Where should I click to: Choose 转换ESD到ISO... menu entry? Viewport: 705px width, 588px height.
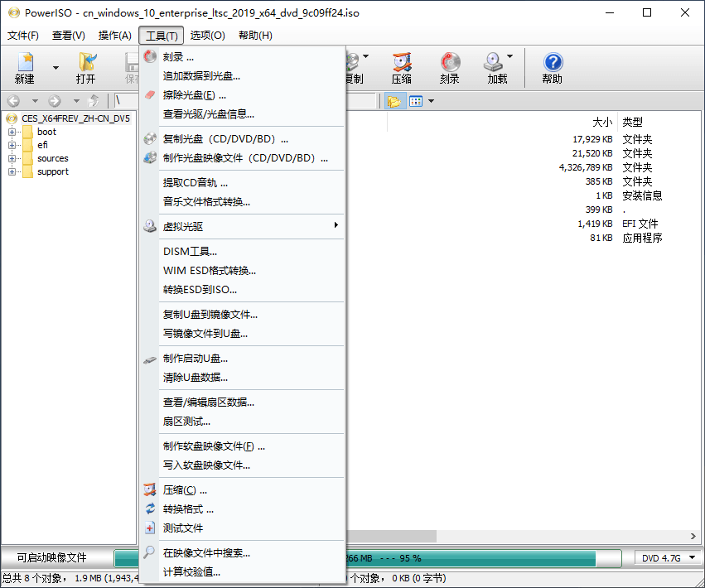pos(243,290)
